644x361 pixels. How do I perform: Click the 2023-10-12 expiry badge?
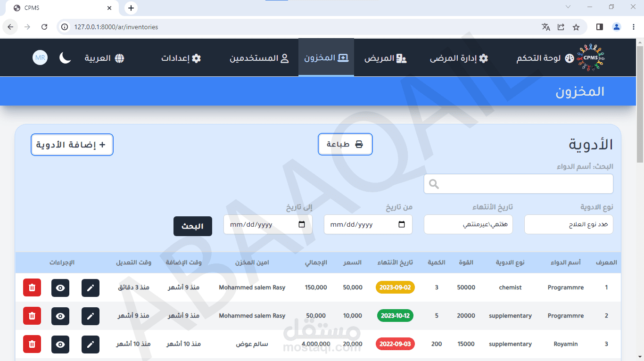point(395,316)
